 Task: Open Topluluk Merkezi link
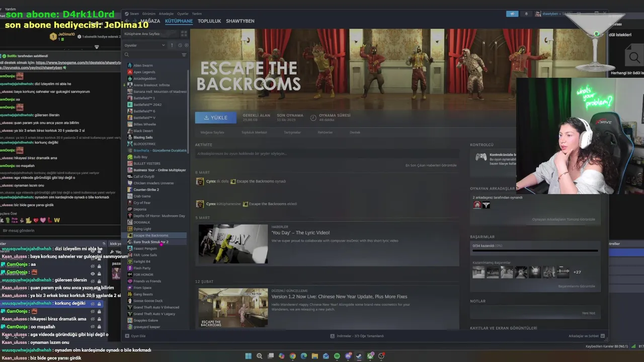pyautogui.click(x=254, y=132)
